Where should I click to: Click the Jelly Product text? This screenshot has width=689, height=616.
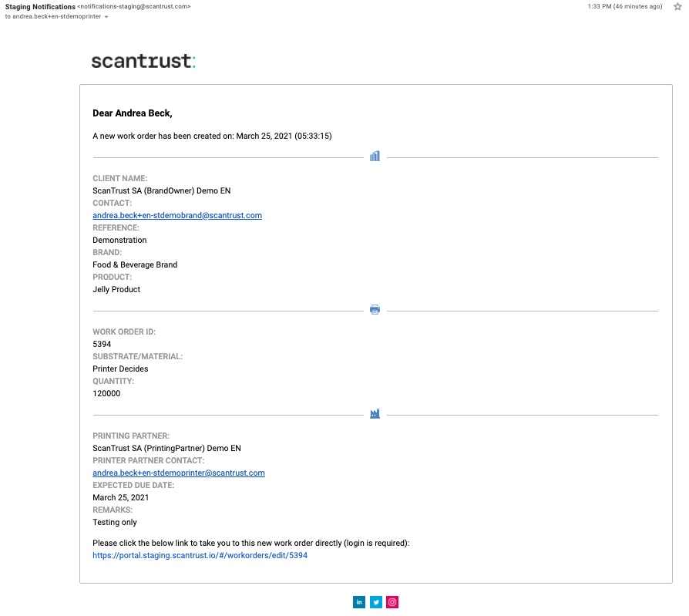(x=116, y=290)
